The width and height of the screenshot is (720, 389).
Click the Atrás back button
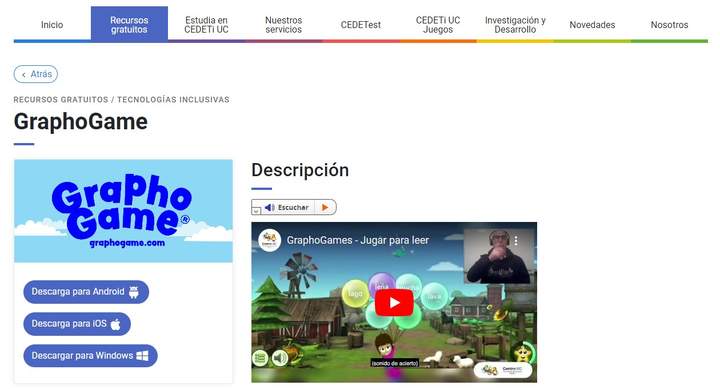coord(36,74)
